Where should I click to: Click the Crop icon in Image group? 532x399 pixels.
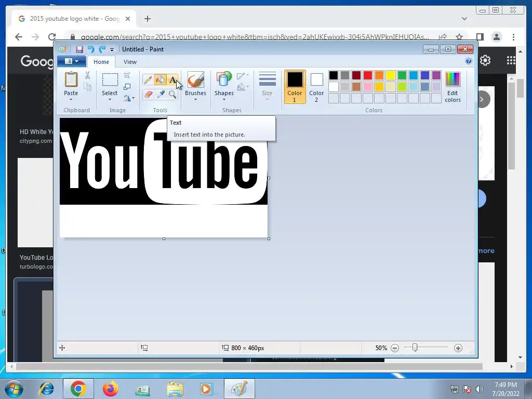[127, 75]
